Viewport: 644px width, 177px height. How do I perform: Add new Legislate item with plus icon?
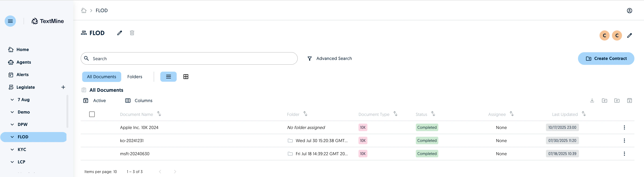coord(63,87)
